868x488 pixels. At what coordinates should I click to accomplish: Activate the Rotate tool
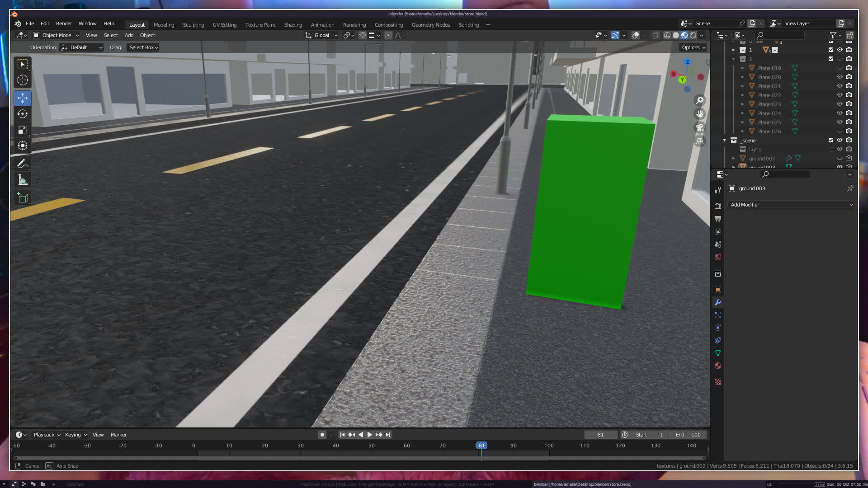(x=23, y=114)
